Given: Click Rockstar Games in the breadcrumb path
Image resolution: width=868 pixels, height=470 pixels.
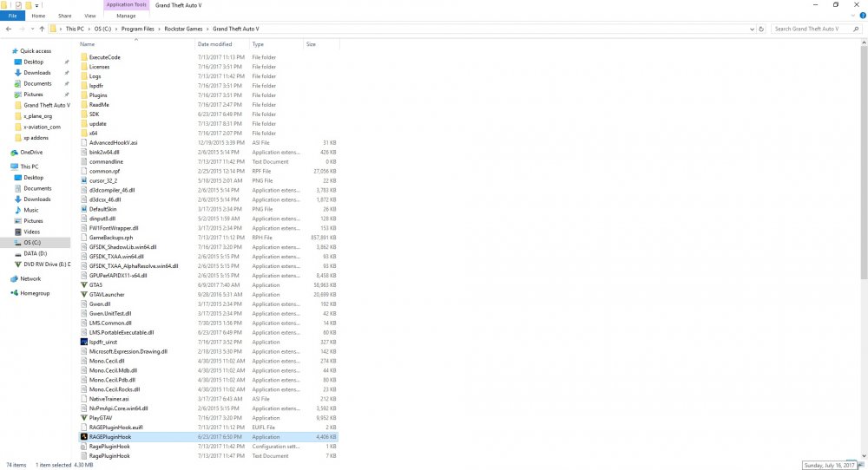Looking at the screenshot, I should pos(183,29).
